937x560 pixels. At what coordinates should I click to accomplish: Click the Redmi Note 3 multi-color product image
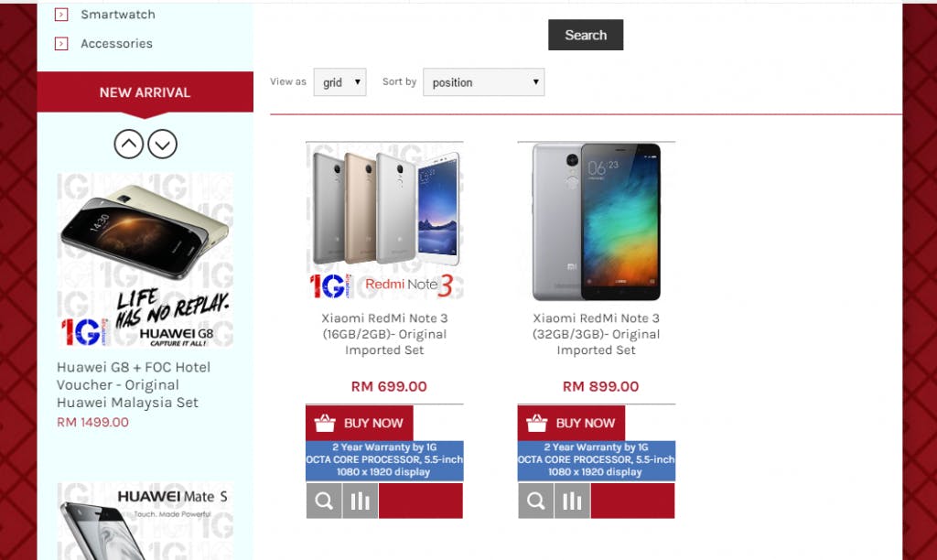tap(384, 221)
